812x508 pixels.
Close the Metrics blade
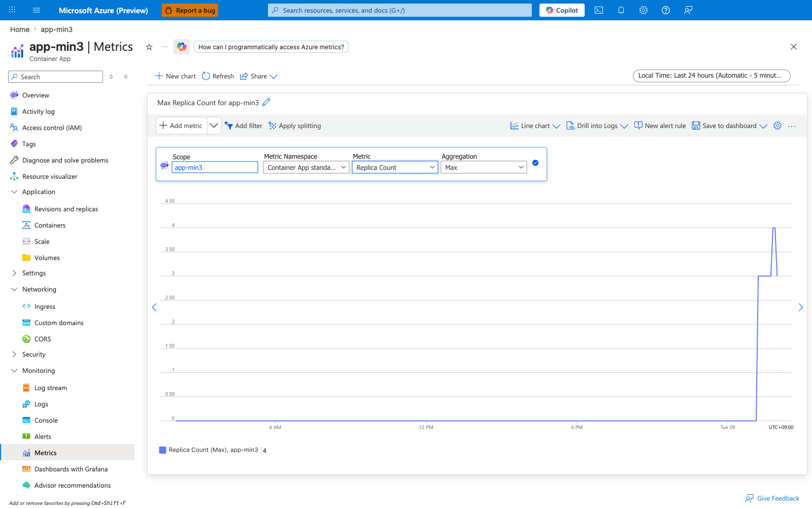[x=794, y=47]
